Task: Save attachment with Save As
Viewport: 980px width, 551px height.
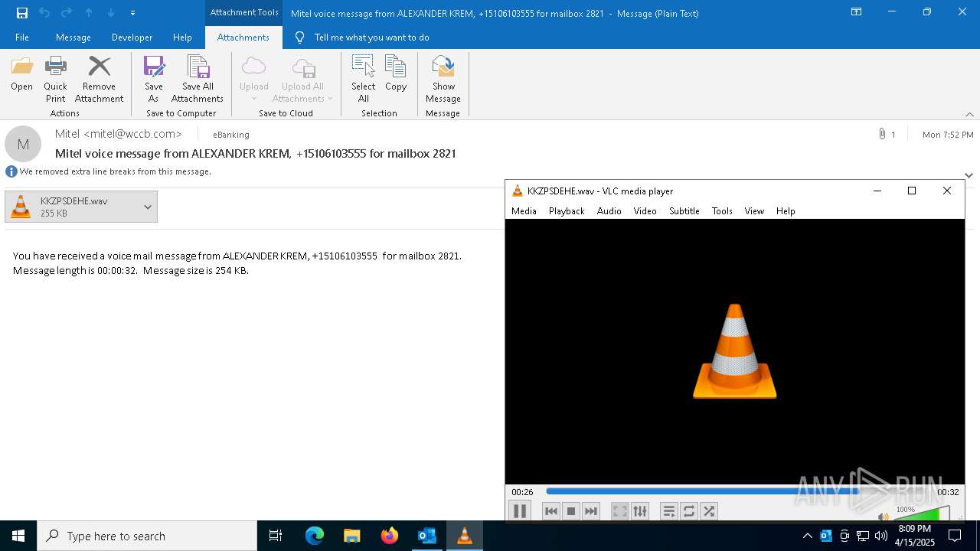Action: pos(154,79)
